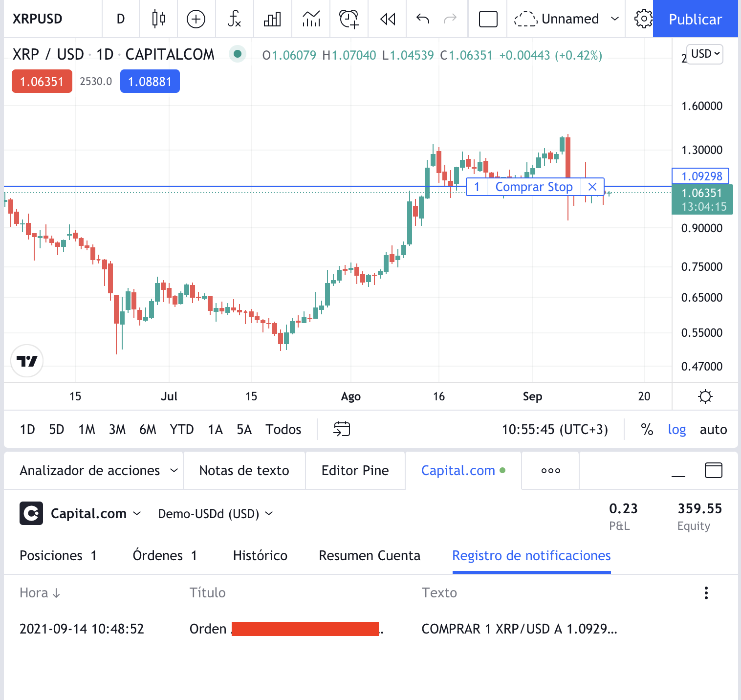741x700 pixels.
Task: Cancel the Comprar Stop order with X
Action: click(592, 187)
